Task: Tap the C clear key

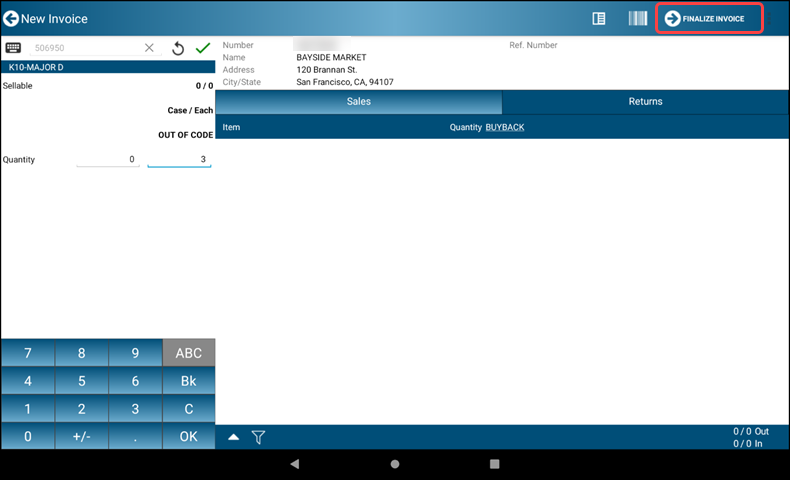Action: pyautogui.click(x=188, y=408)
